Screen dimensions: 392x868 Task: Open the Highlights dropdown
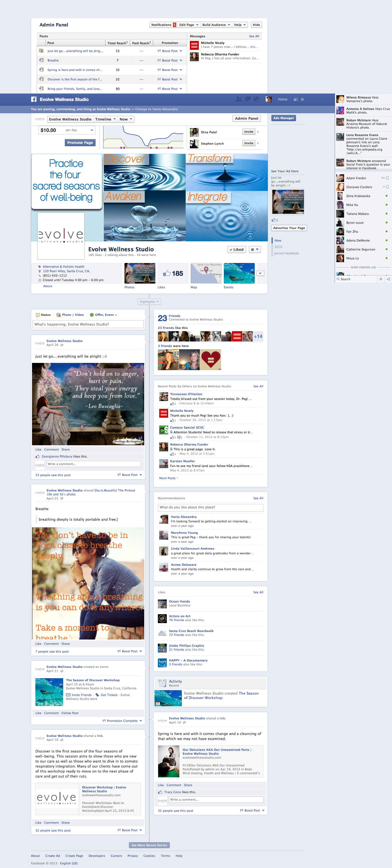(x=149, y=302)
